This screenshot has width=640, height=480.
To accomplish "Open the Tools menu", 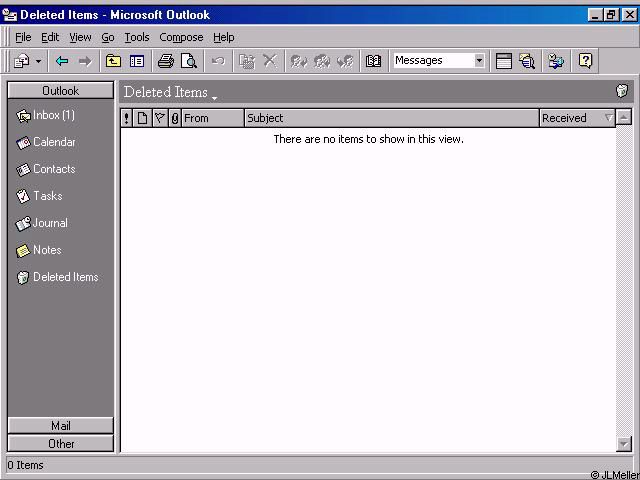I will click(137, 37).
